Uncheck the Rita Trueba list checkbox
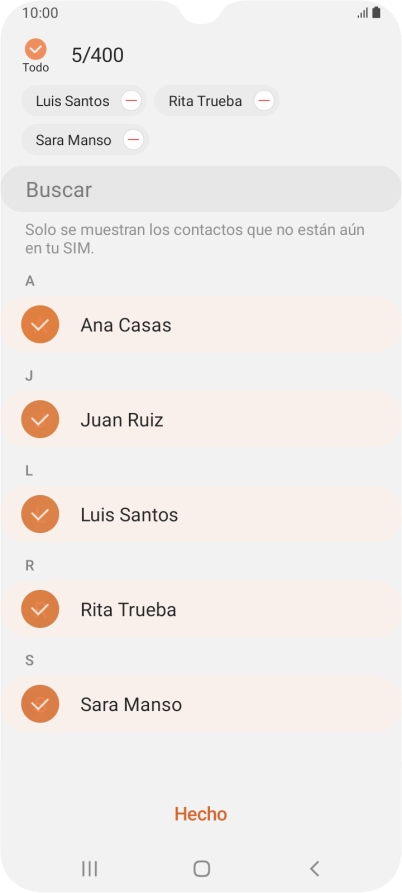This screenshot has width=402, height=893. coord(40,609)
